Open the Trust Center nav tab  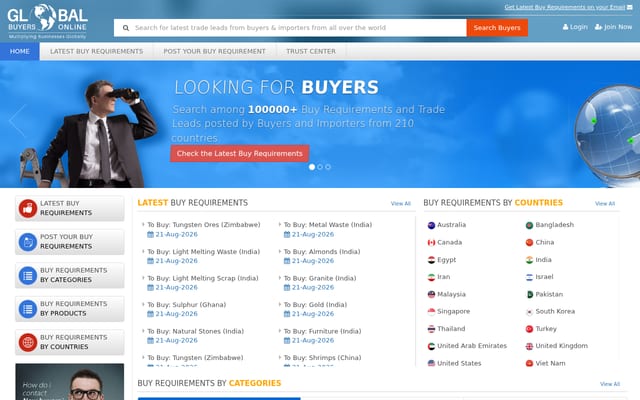311,51
